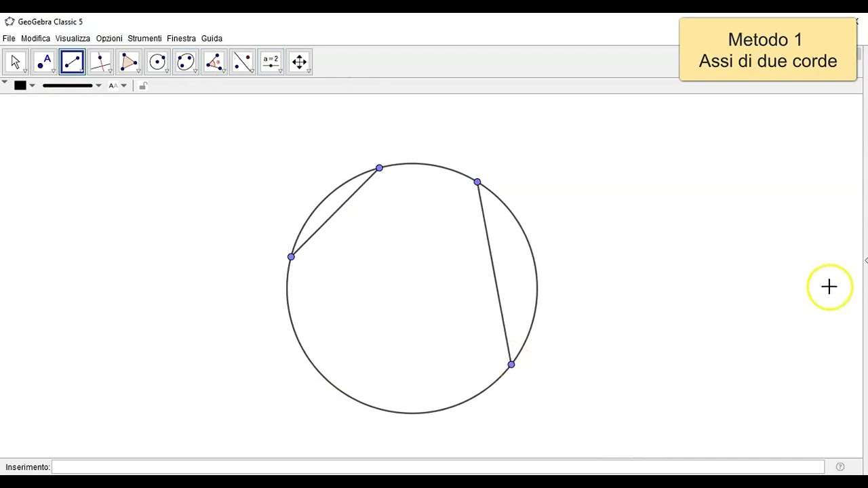Click the lower-right point on the circle
The image size is (868, 488).
tap(511, 365)
